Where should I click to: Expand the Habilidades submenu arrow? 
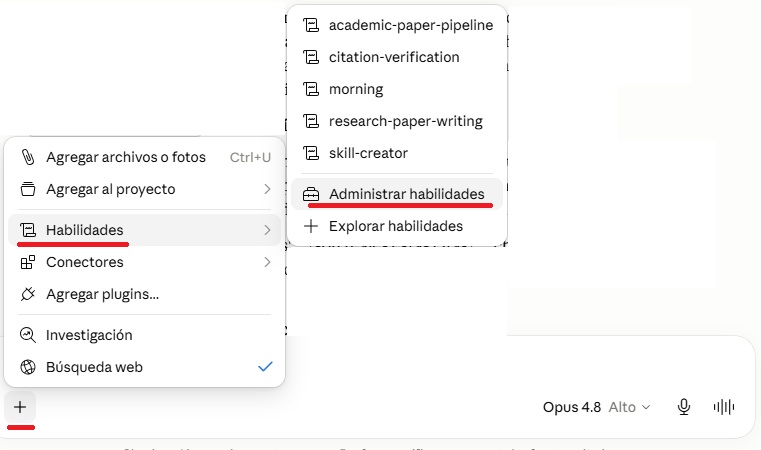267,230
